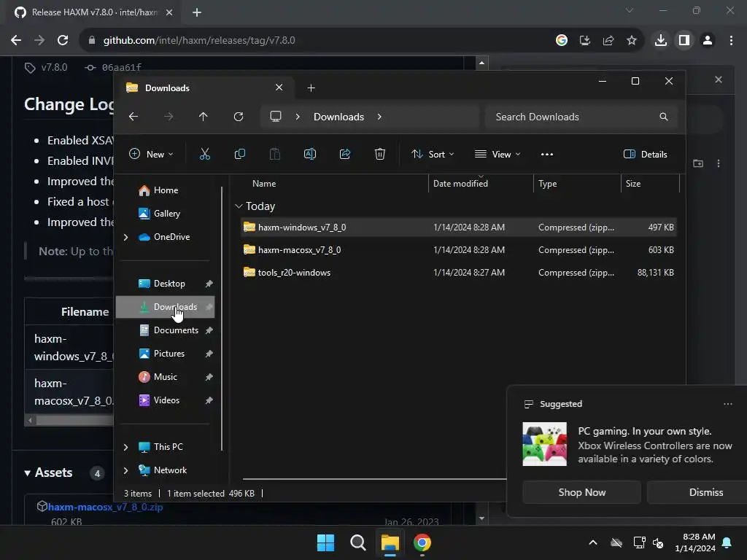Bookmark this page with the star icon

click(631, 40)
